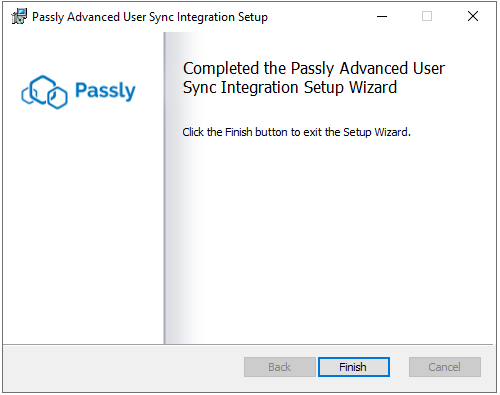500x395 pixels.
Task: Click the blue Passly wordmark text
Action: tap(105, 91)
